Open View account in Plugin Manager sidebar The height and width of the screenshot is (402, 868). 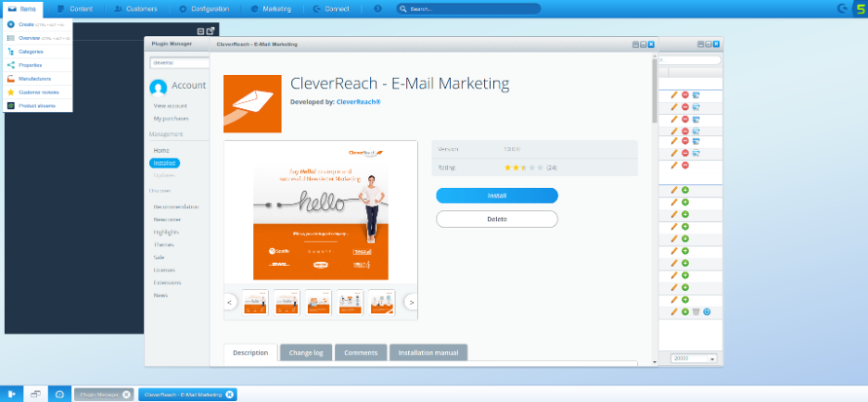pos(171,106)
